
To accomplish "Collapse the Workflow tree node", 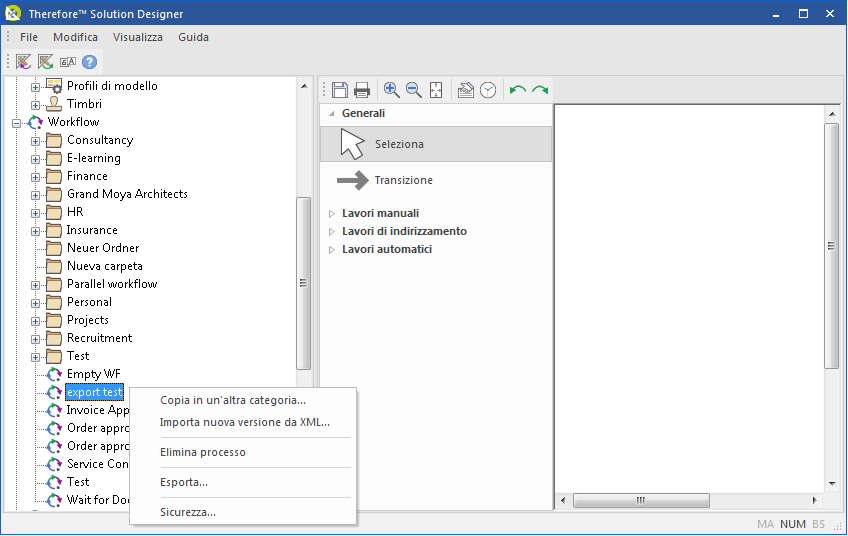I will click(x=17, y=122).
